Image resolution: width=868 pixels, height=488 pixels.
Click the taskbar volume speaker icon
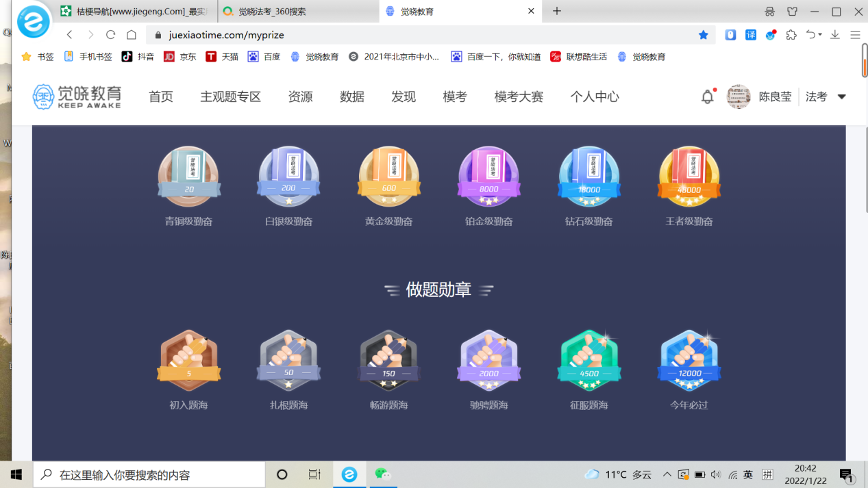716,474
